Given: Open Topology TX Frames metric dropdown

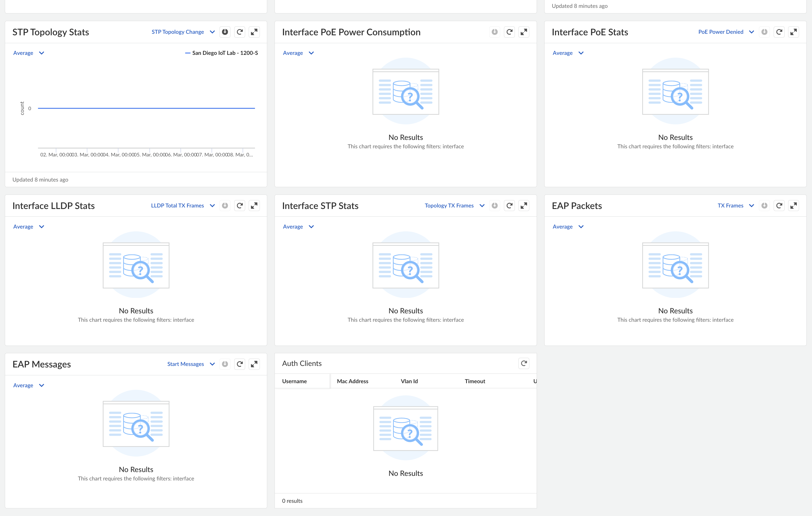Looking at the screenshot, I should [454, 205].
